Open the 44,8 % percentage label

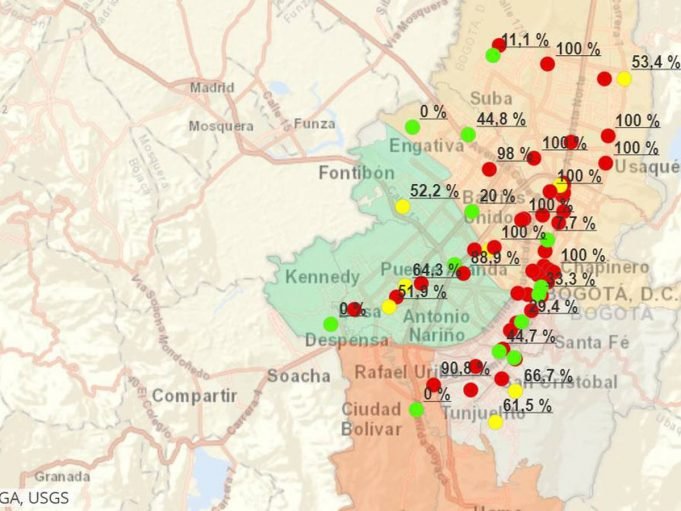click(x=502, y=120)
